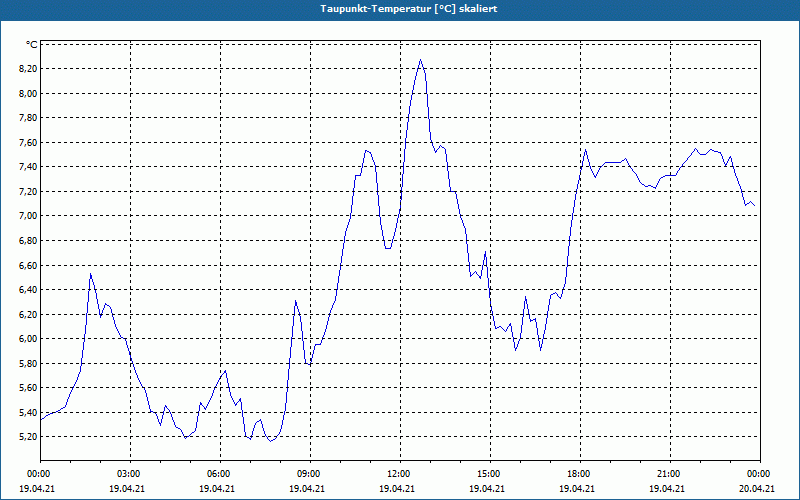
Task: Click the 09:00 time axis label
Action: (x=310, y=474)
